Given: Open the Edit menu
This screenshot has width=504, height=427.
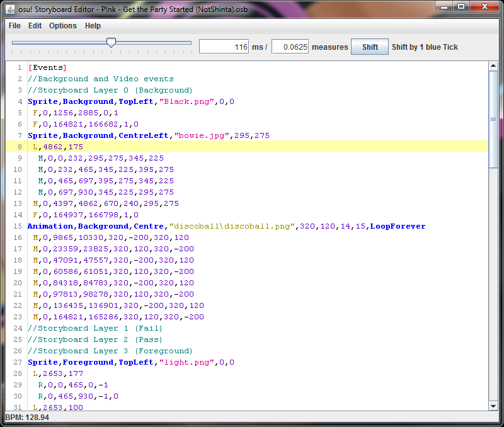Looking at the screenshot, I should click(x=35, y=26).
